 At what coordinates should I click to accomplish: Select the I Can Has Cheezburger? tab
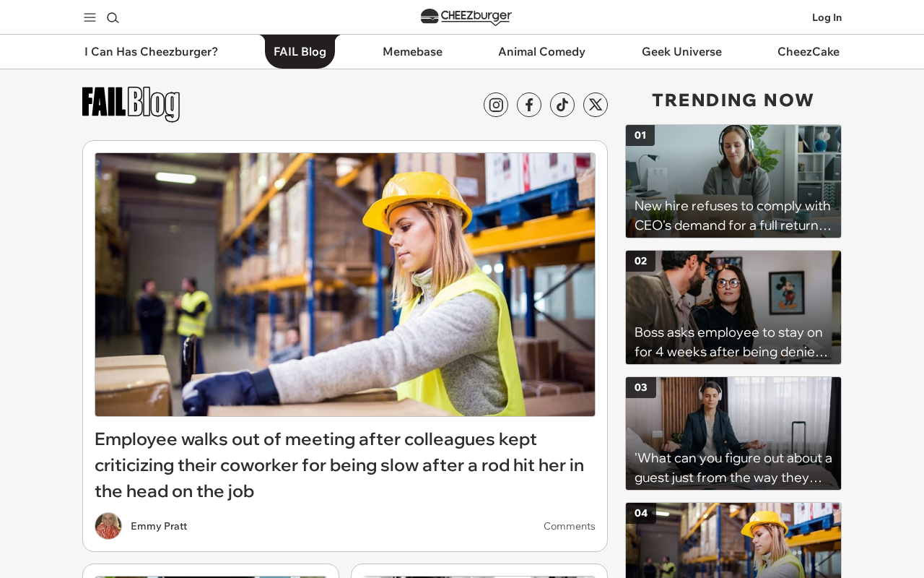pyautogui.click(x=151, y=51)
